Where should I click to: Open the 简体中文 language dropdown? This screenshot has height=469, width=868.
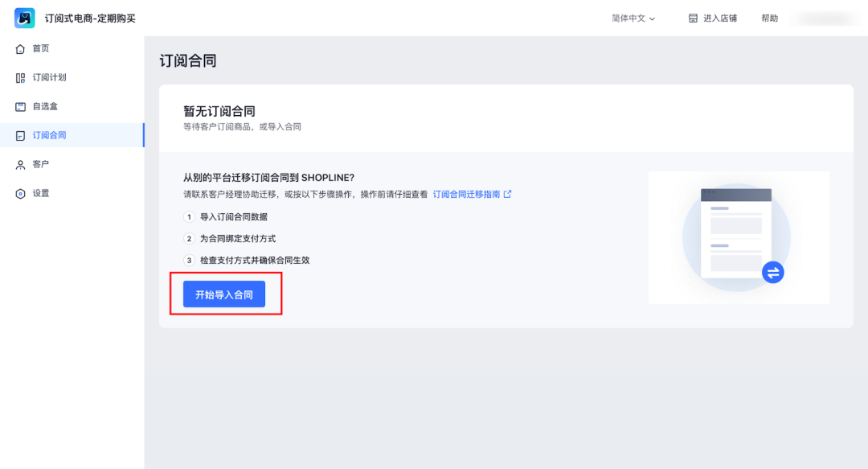(628, 19)
